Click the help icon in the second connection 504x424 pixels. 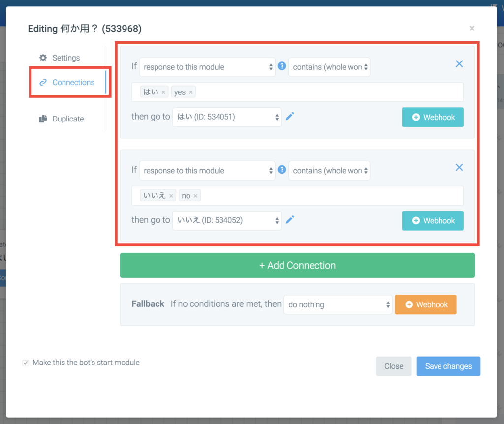(282, 170)
